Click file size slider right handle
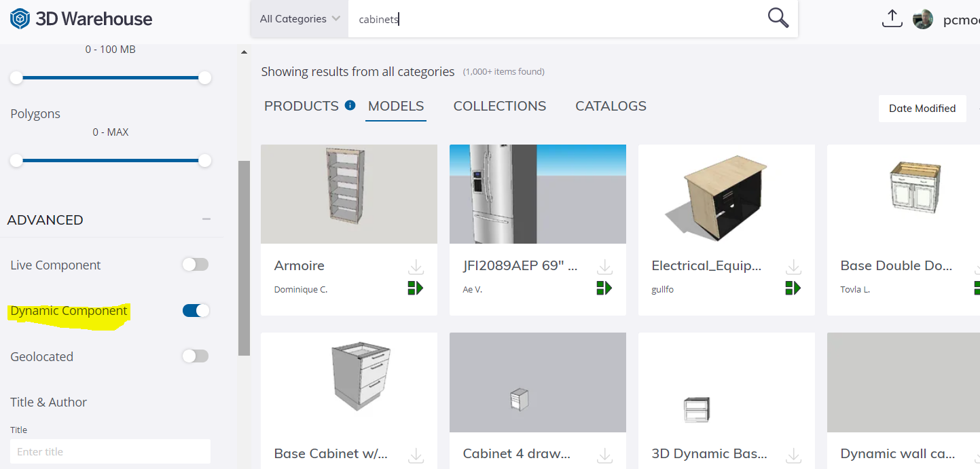The height and width of the screenshot is (469, 980). pos(204,78)
